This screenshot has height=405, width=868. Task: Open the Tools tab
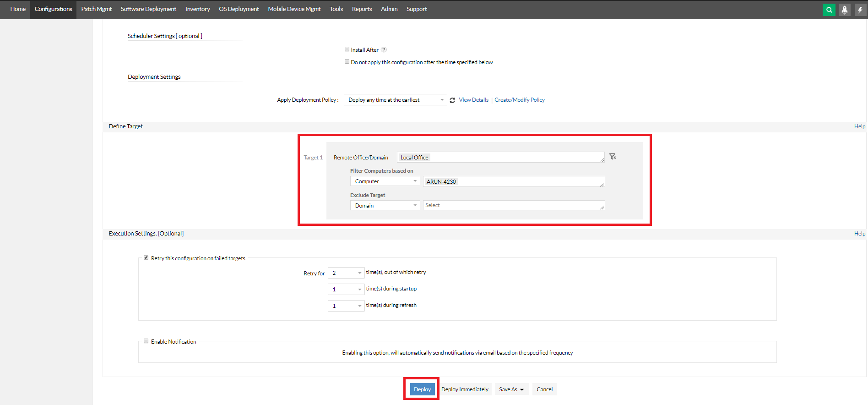(336, 9)
